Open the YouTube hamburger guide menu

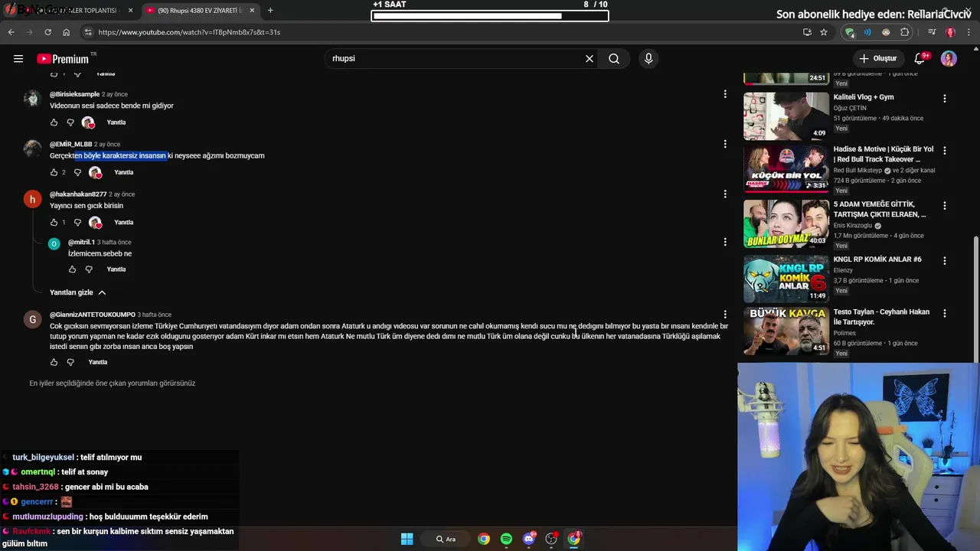18,58
